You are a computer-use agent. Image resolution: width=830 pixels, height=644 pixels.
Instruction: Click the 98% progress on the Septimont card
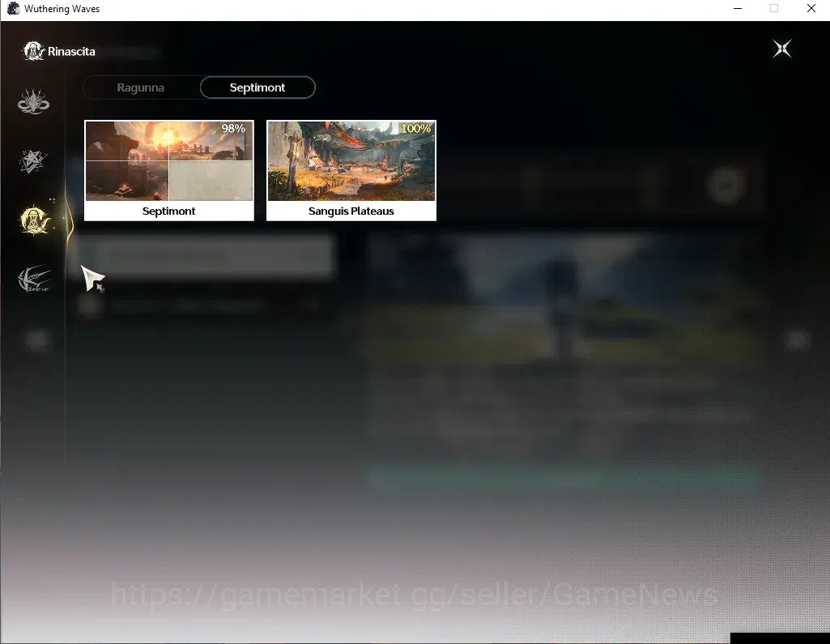[x=233, y=129]
